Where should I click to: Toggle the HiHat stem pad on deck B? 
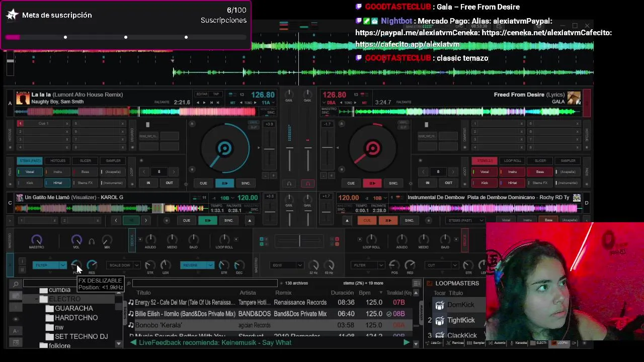pos(512,183)
